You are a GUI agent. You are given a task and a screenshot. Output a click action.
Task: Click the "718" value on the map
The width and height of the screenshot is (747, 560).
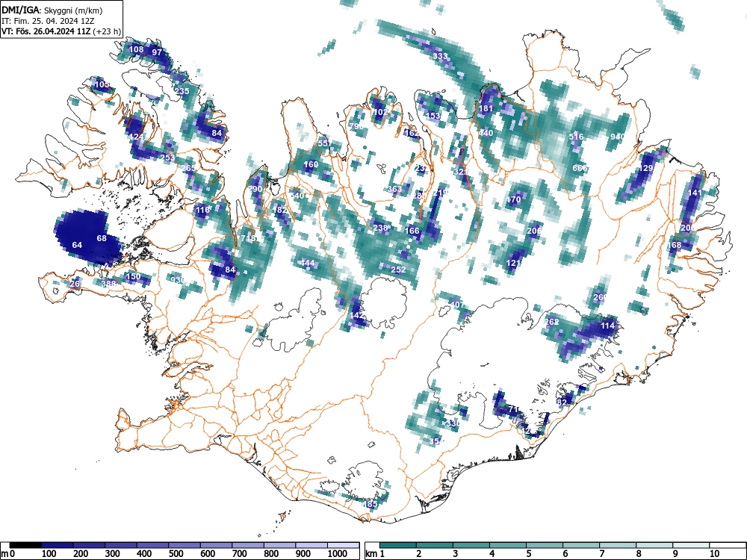249,238
